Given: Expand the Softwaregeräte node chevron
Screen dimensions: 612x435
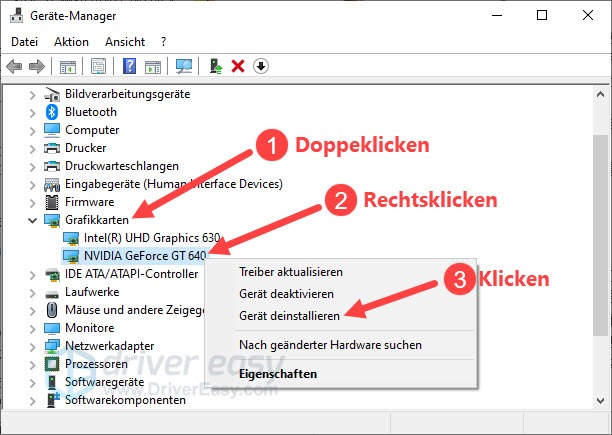Looking at the screenshot, I should pyautogui.click(x=33, y=383).
